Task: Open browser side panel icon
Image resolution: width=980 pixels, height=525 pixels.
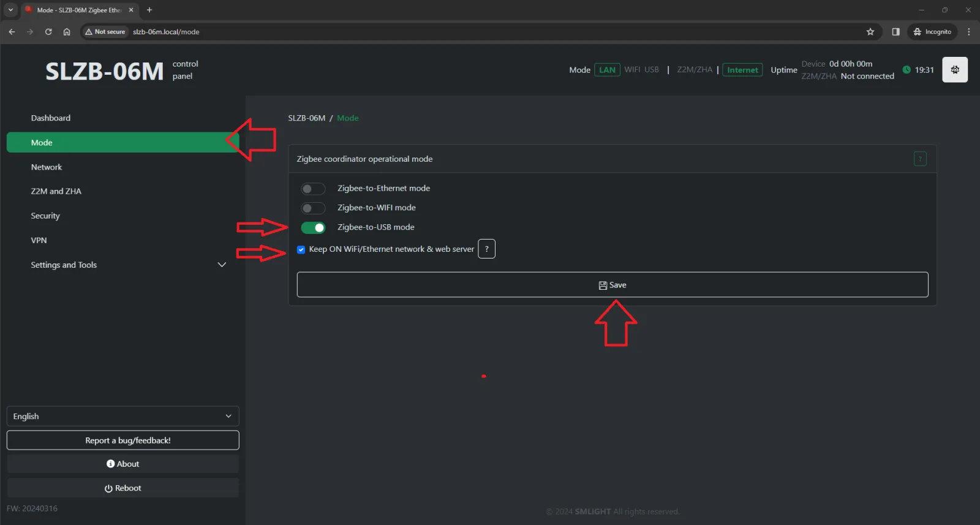Action: [x=895, y=32]
